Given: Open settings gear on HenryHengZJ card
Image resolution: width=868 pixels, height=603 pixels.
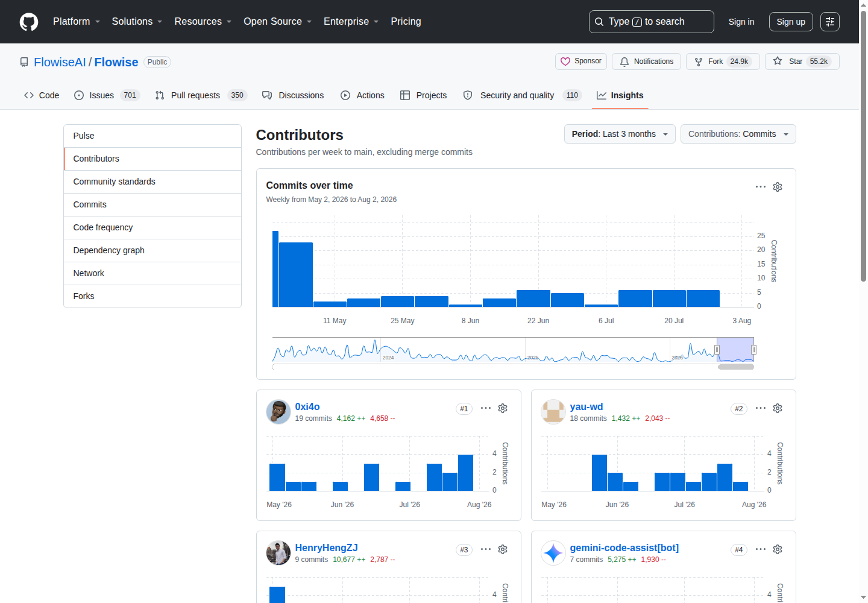Looking at the screenshot, I should click(503, 549).
